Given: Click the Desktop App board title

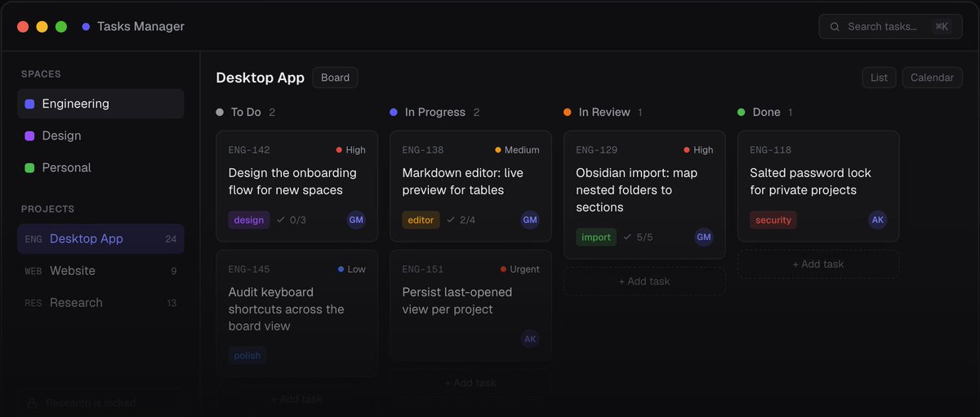Looking at the screenshot, I should click(260, 78).
